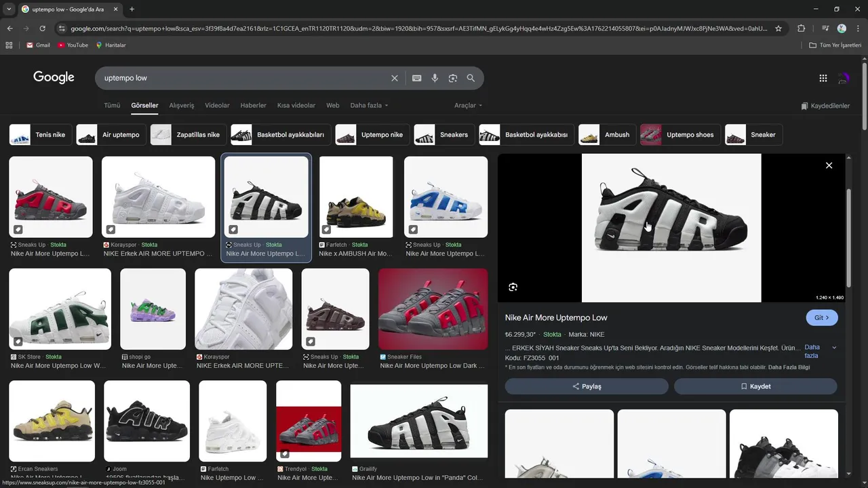The height and width of the screenshot is (488, 868).
Task: Open the Chrome tab search dropdown
Action: [9, 9]
